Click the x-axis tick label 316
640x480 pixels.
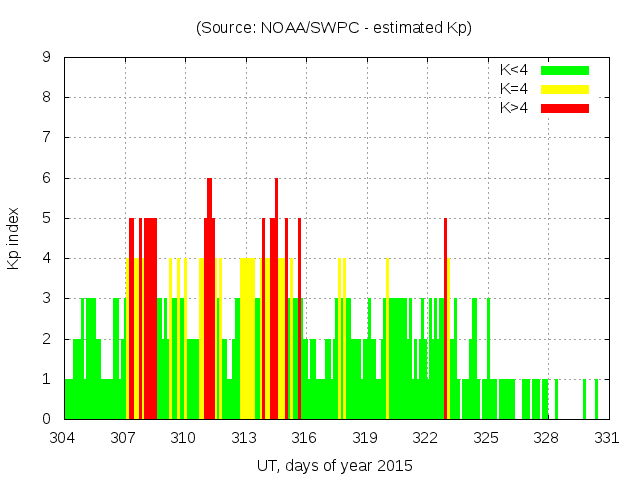coord(304,437)
